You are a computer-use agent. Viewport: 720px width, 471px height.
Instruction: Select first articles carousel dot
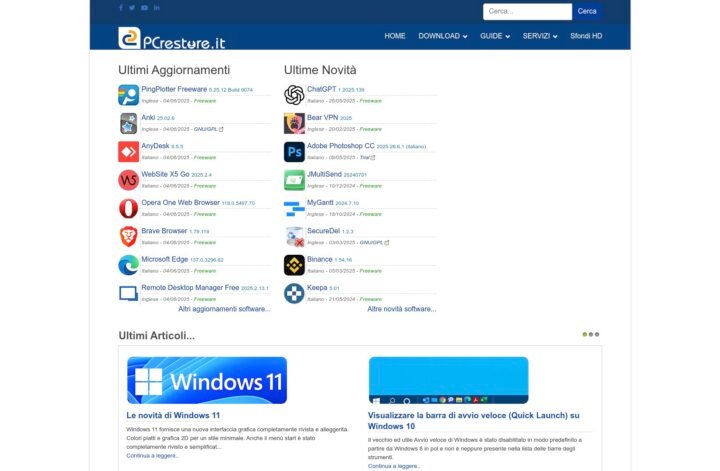coord(585,334)
